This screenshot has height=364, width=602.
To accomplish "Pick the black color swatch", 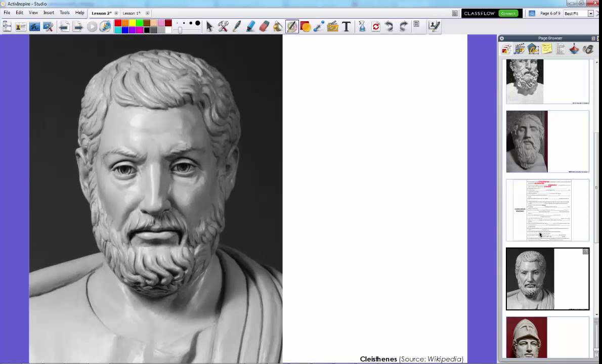I will (147, 30).
